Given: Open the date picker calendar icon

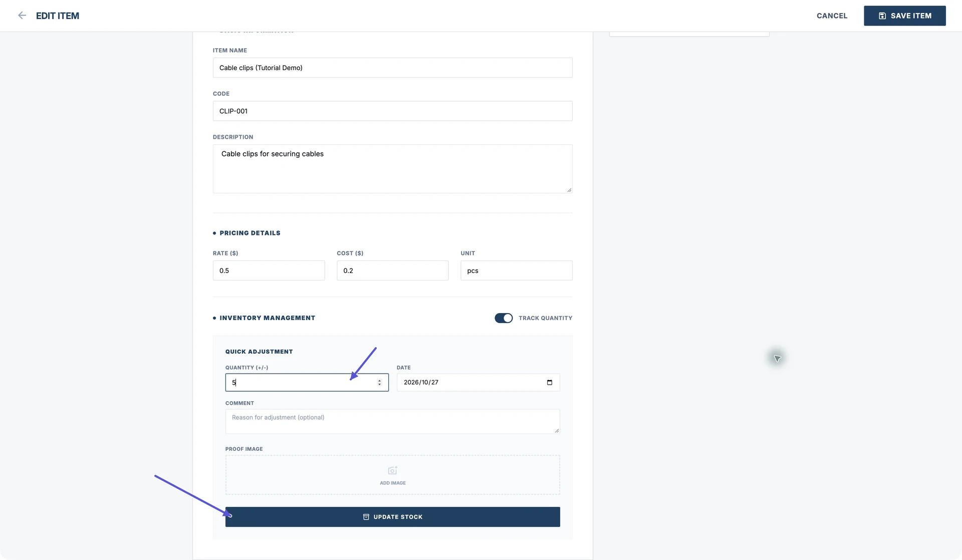Looking at the screenshot, I should [x=549, y=382].
